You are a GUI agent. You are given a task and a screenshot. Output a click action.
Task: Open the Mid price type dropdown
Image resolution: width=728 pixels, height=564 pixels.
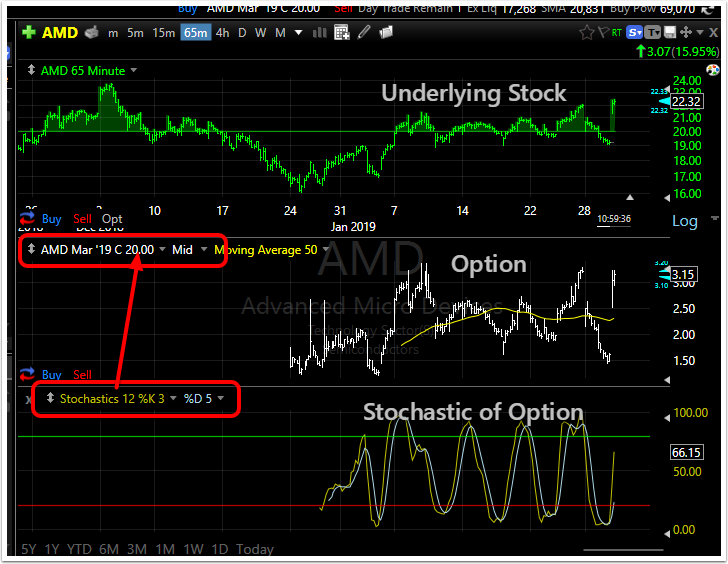204,249
